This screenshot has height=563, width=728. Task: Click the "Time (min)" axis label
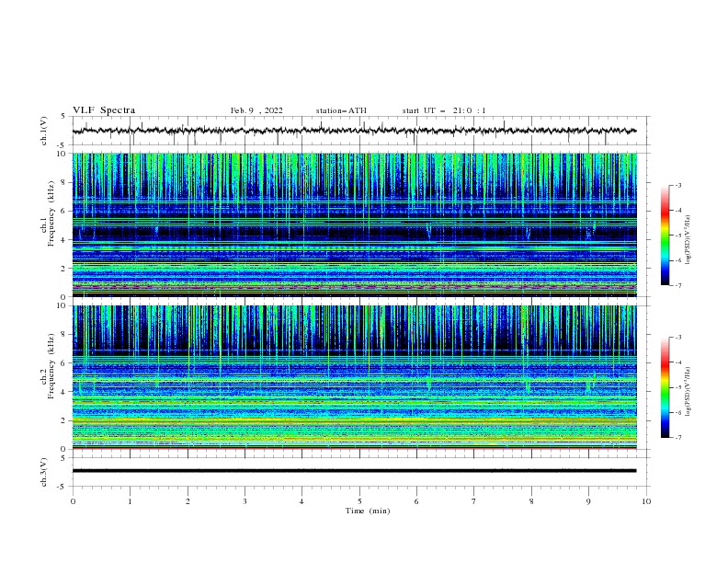point(368,511)
